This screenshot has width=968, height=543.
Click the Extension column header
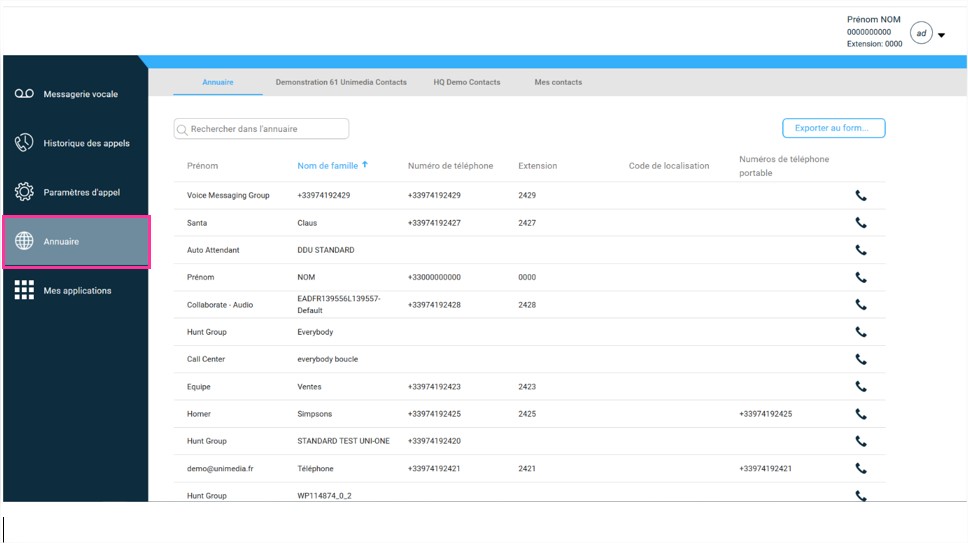537,165
